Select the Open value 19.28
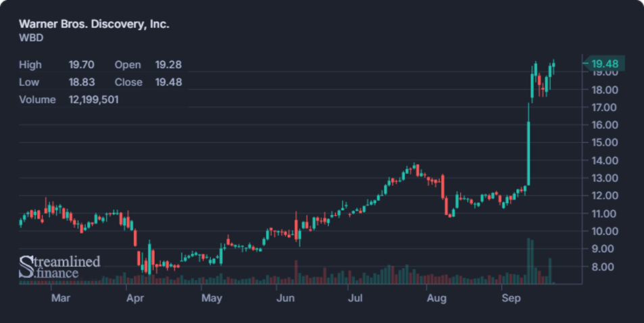The height and width of the screenshot is (323, 644). [168, 64]
